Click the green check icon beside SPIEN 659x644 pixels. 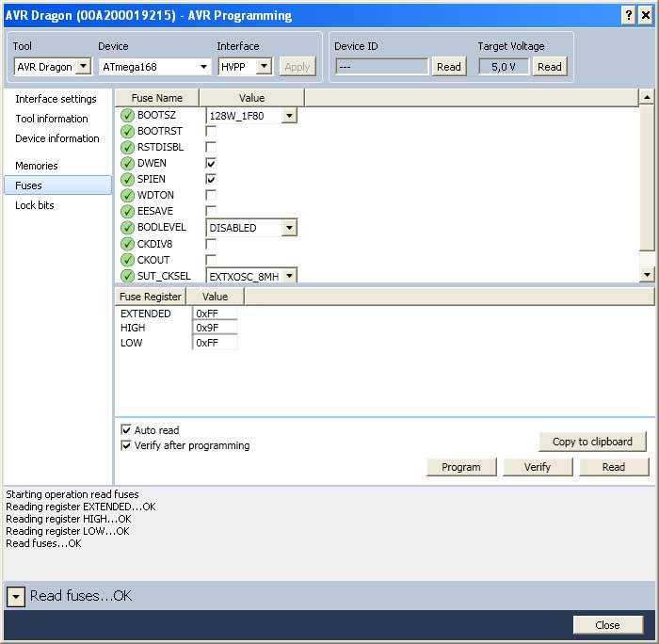point(127,179)
